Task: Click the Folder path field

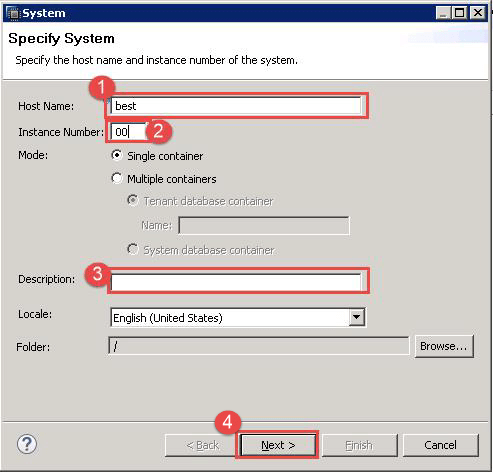Action: click(259, 346)
